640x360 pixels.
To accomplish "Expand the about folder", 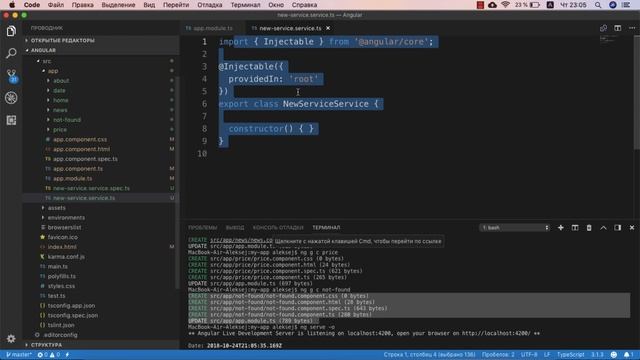I will tap(61, 81).
